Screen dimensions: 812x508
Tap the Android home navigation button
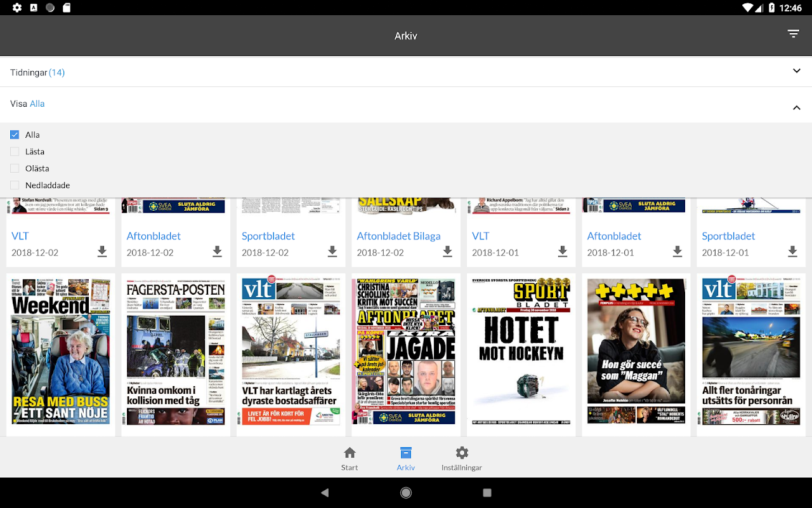[x=406, y=493]
